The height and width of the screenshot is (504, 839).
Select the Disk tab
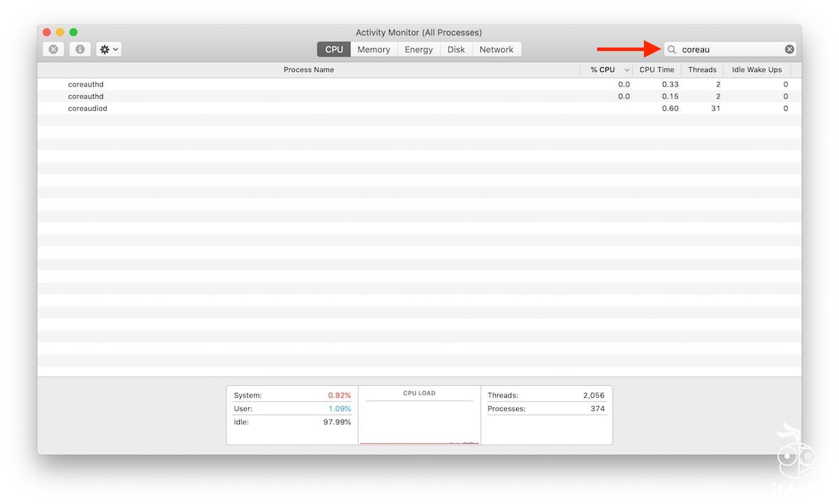pos(456,50)
